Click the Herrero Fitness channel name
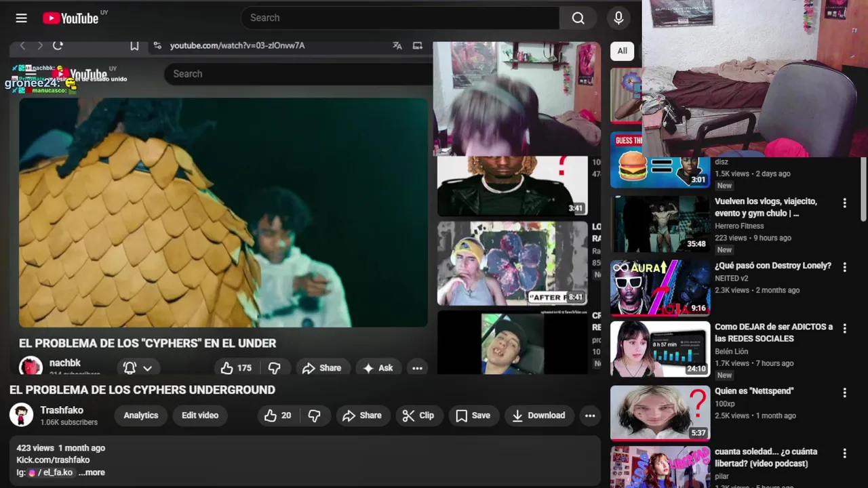Viewport: 868px width, 488px height. tap(739, 226)
